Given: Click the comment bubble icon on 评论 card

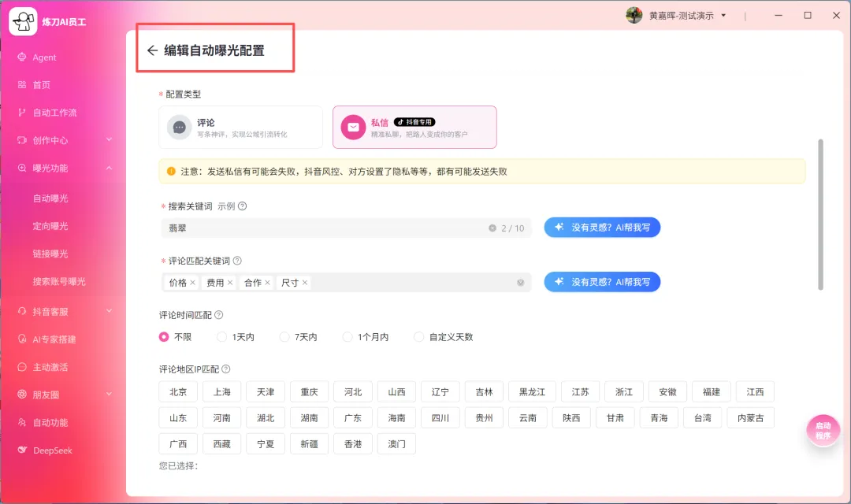Looking at the screenshot, I should pos(180,127).
